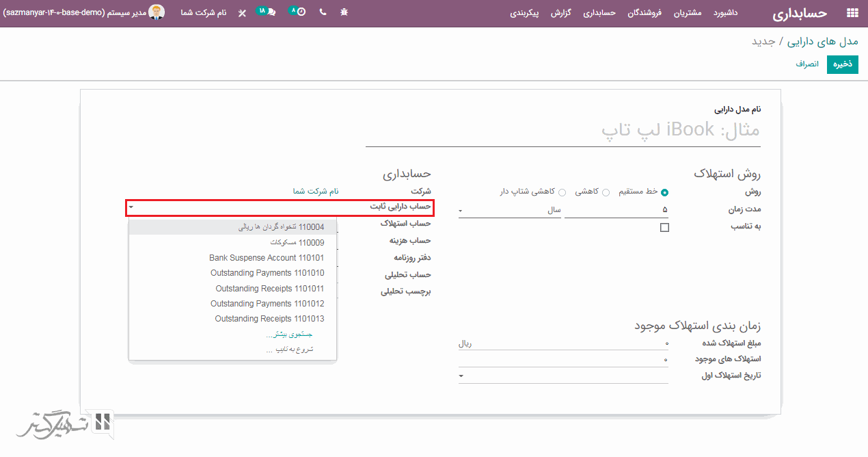Select Bank Suspense Account 110101 from list
The width and height of the screenshot is (868, 457).
(x=267, y=258)
